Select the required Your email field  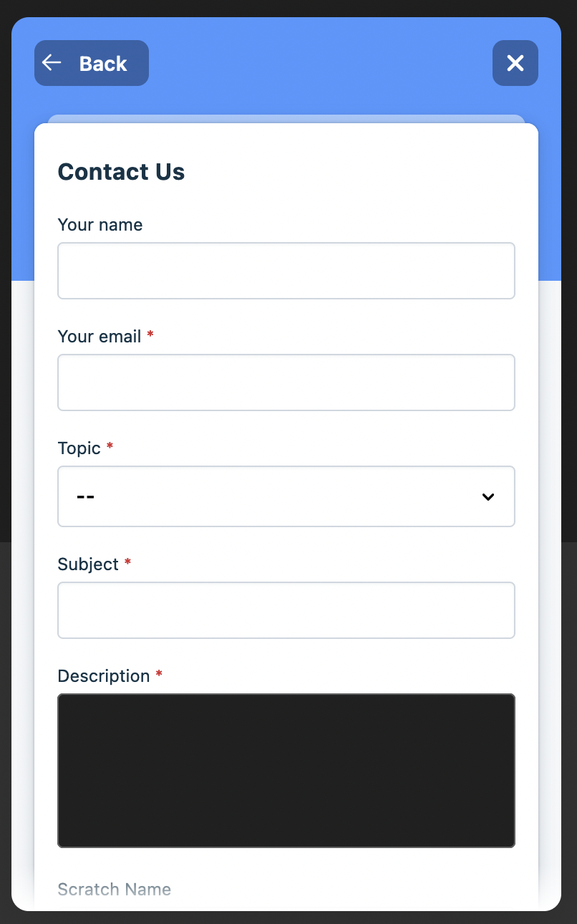286,382
